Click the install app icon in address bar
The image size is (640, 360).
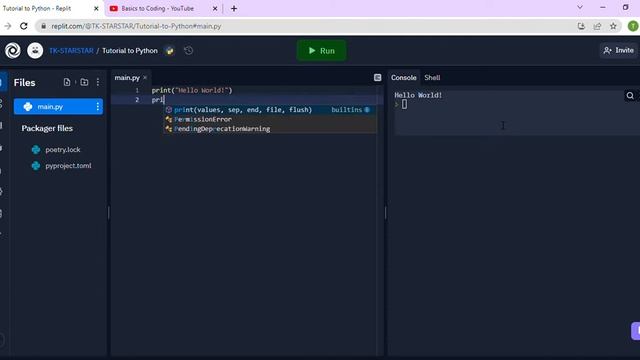[x=581, y=26]
